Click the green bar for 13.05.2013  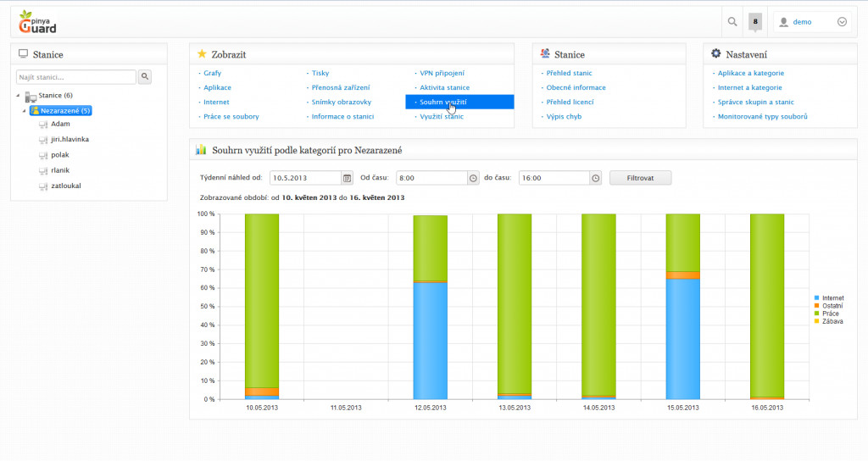(x=515, y=304)
